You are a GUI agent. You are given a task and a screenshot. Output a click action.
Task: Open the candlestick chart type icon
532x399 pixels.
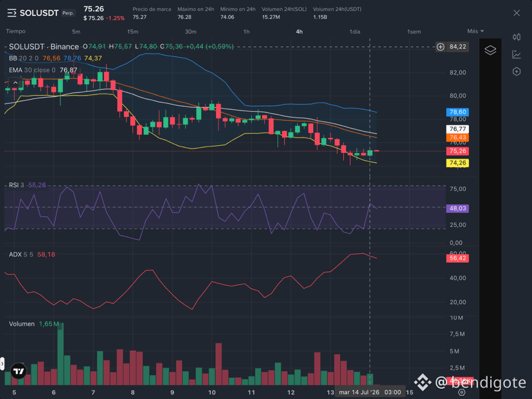click(x=517, y=37)
